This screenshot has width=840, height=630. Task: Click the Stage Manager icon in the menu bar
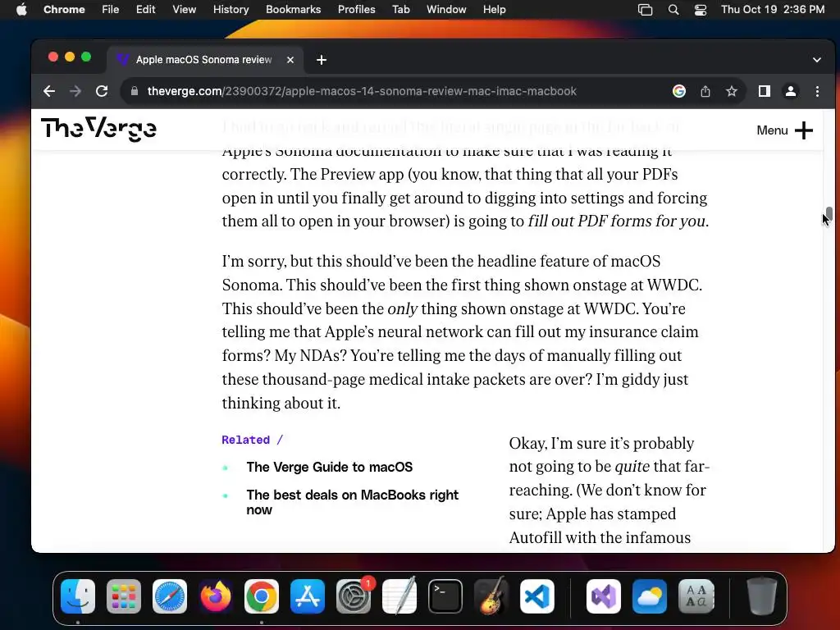[645, 10]
